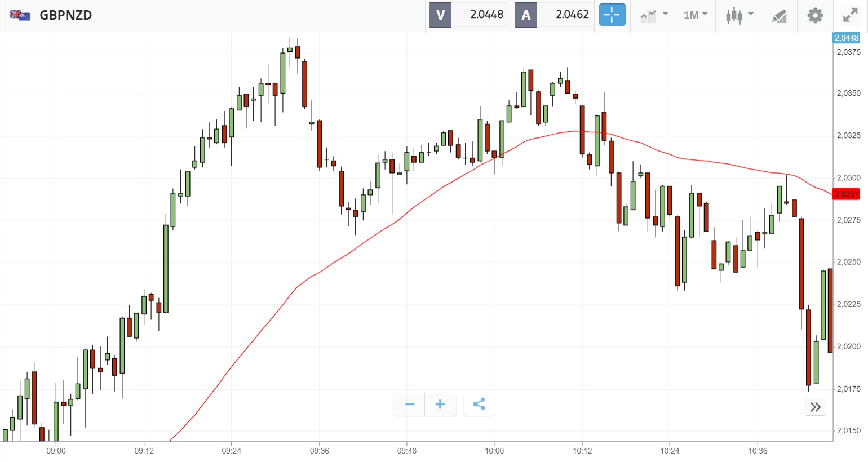Click the 10:00 time axis label

[494, 451]
